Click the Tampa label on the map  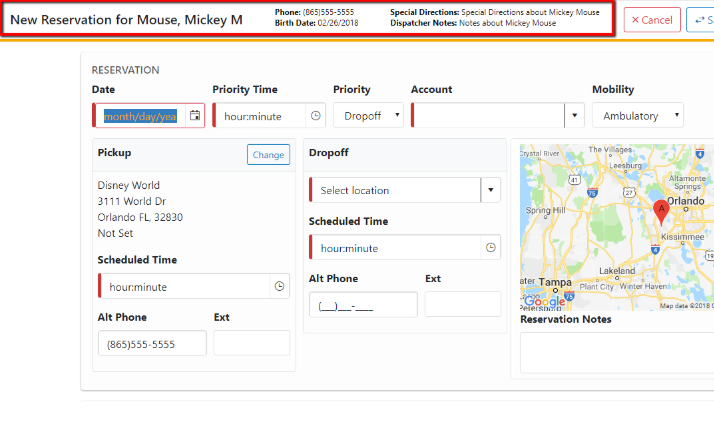click(555, 282)
